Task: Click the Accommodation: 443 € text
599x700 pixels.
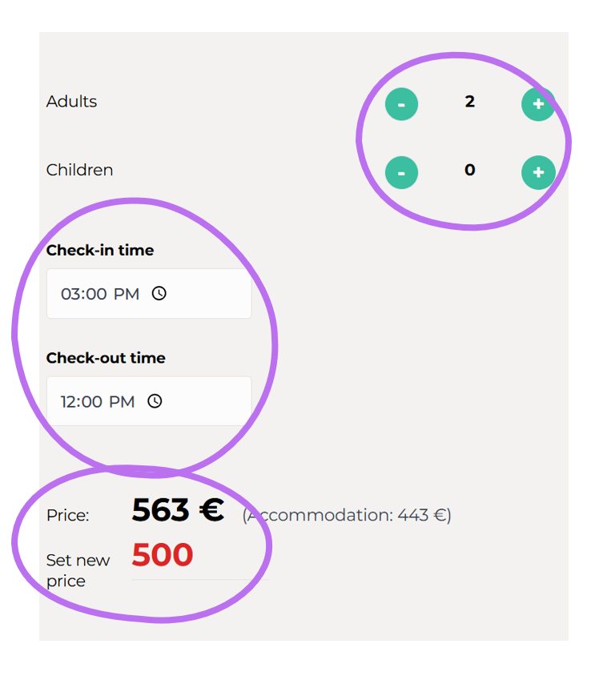Action: tap(347, 515)
